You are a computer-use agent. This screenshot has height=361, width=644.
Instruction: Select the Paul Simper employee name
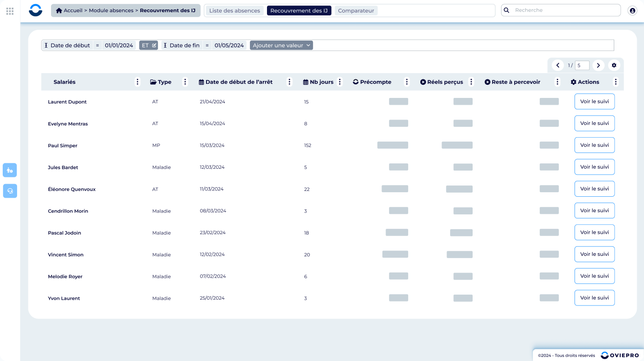tap(63, 146)
